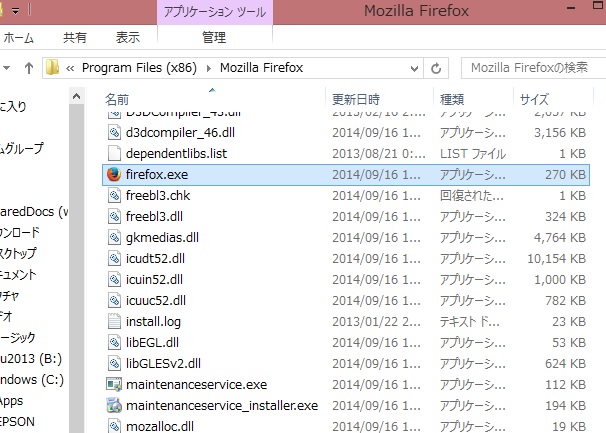
Task: Open the quick access toolbar customize arrow
Action: [x=15, y=11]
